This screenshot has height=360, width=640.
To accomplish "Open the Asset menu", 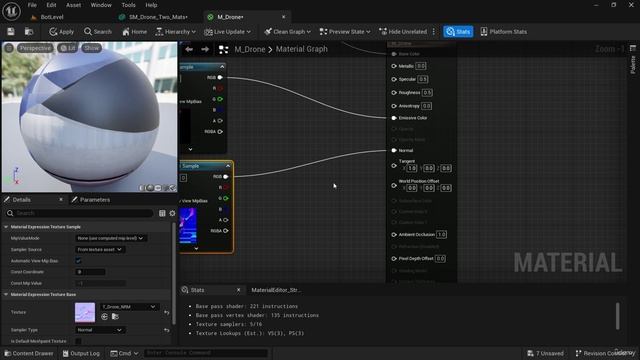I will (73, 5).
